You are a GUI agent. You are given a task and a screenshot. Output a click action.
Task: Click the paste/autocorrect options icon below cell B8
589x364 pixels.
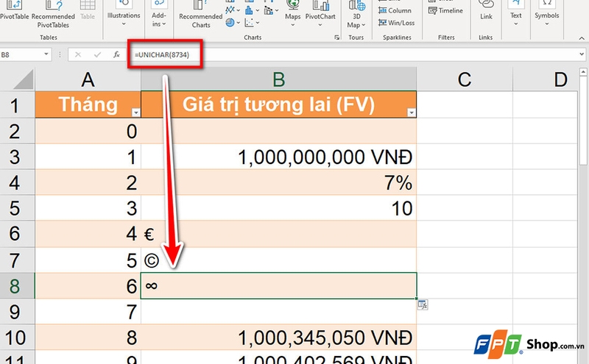[x=423, y=304]
